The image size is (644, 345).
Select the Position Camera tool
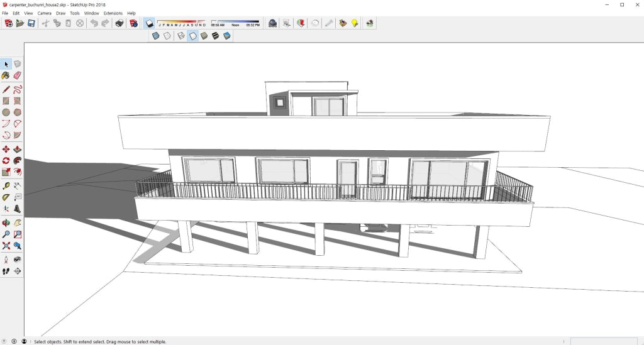pyautogui.click(x=6, y=260)
